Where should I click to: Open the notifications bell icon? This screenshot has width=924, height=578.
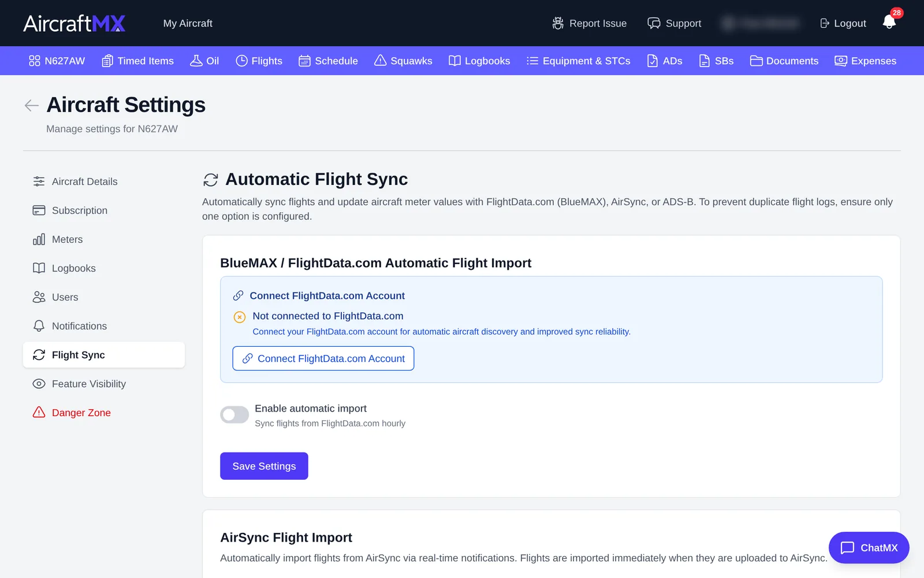click(889, 23)
